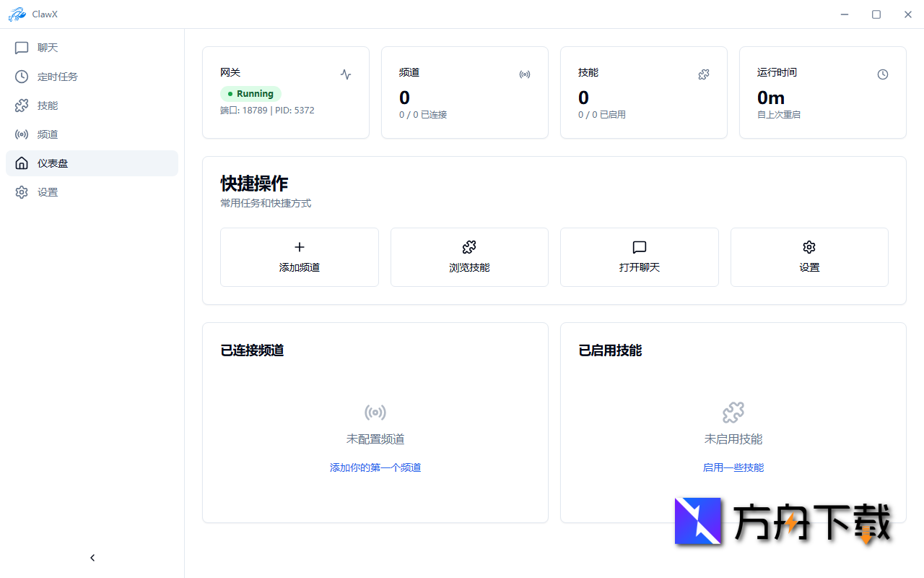Click the home icon beside 仪表盘

21,163
